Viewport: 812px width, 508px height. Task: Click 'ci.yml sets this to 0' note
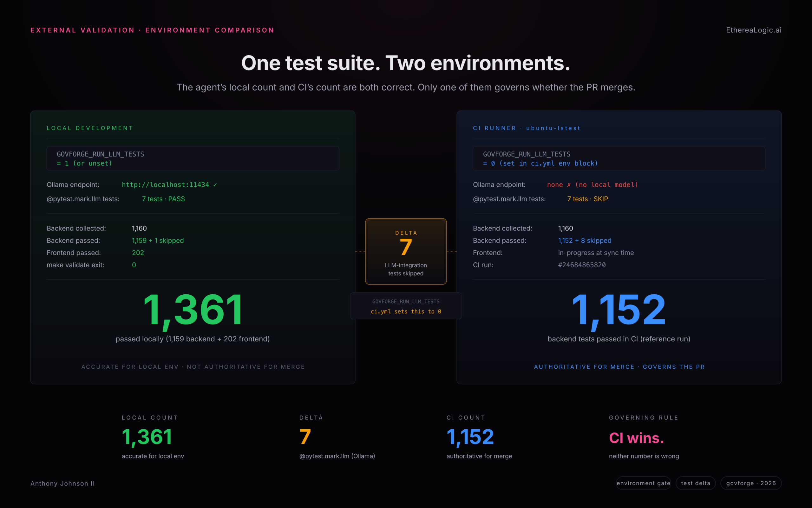pos(406,311)
